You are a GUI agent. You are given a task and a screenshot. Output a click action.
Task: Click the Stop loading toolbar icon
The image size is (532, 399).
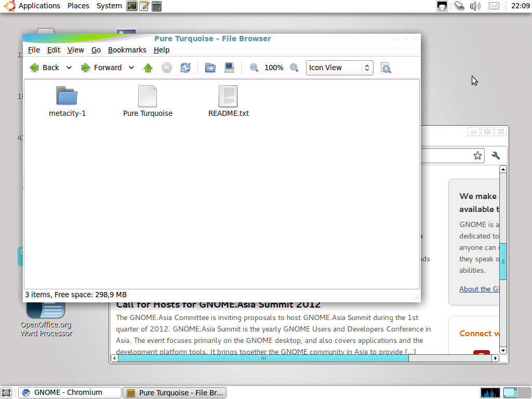(167, 68)
